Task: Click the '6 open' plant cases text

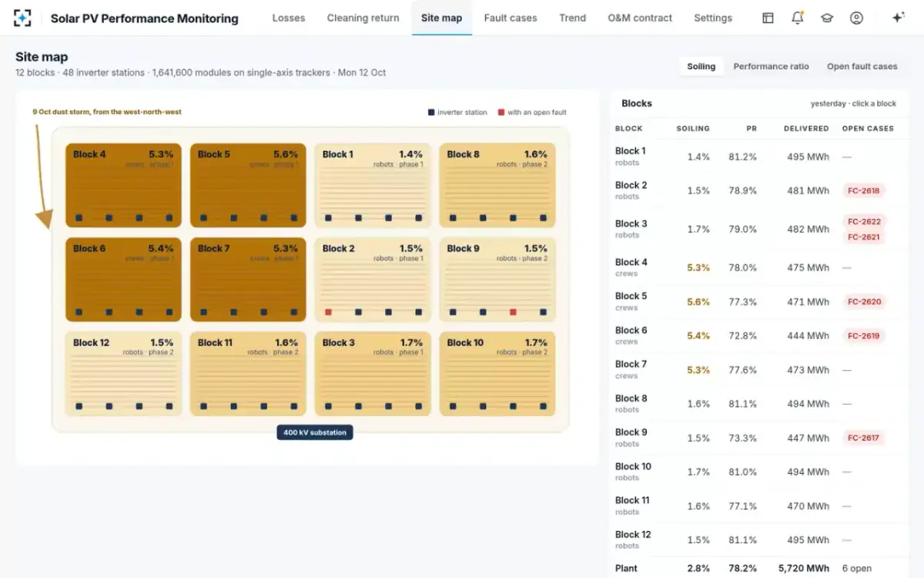Action: click(x=857, y=568)
